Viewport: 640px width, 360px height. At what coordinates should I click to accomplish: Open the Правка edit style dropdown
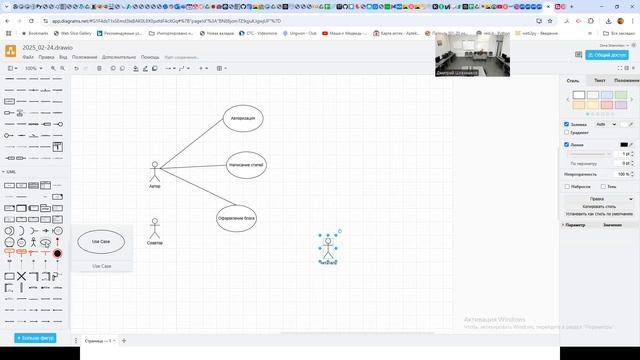click(x=599, y=199)
